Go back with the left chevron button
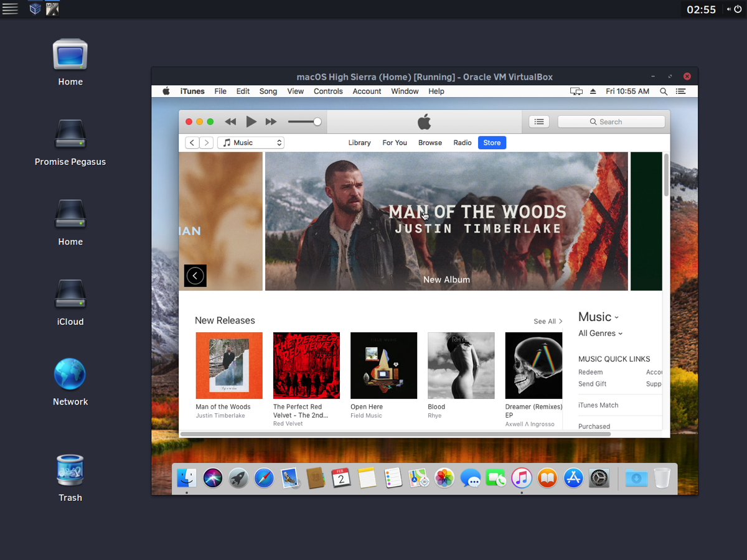Image resolution: width=747 pixels, height=560 pixels. [192, 142]
